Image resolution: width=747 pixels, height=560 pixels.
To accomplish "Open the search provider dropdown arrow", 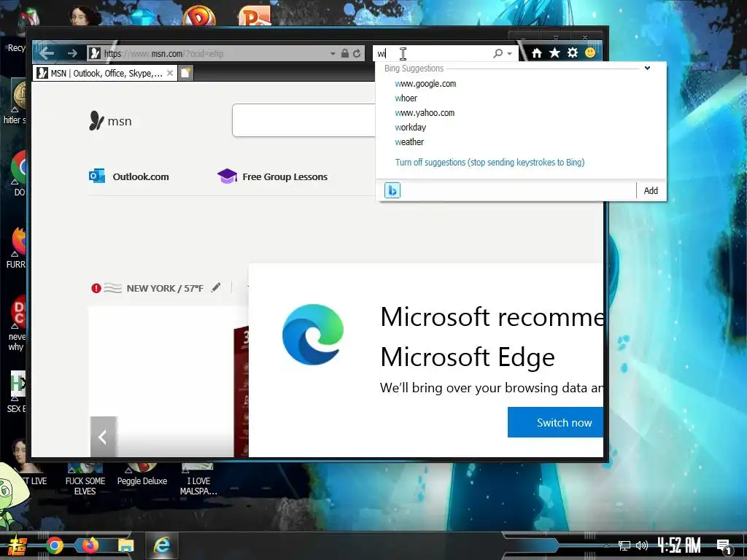I will [x=510, y=54].
